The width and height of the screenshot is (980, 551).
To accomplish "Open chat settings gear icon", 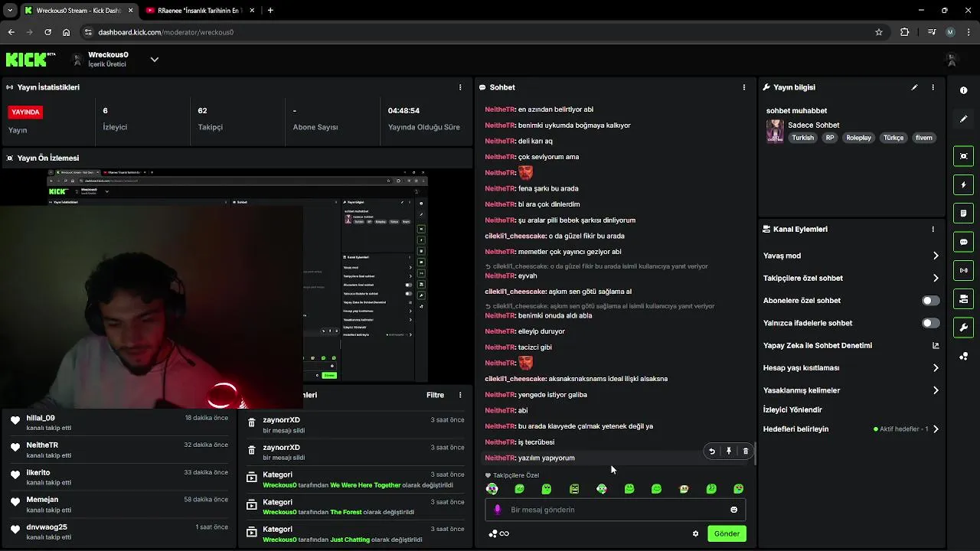I will (695, 533).
